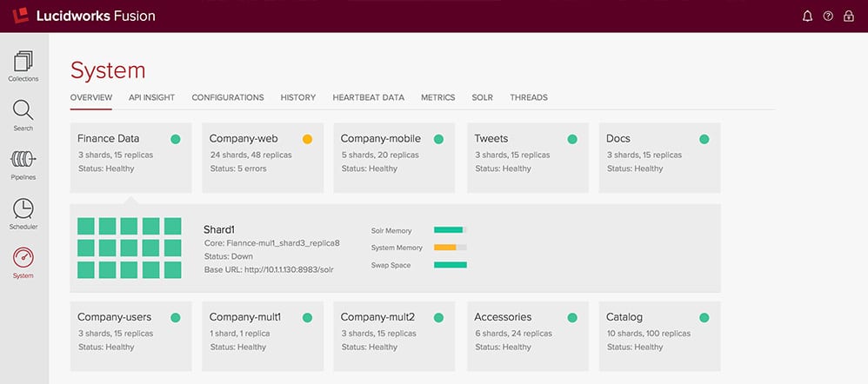This screenshot has height=384, width=868.
Task: Click Company-mult1 green status dot
Action: pyautogui.click(x=307, y=318)
